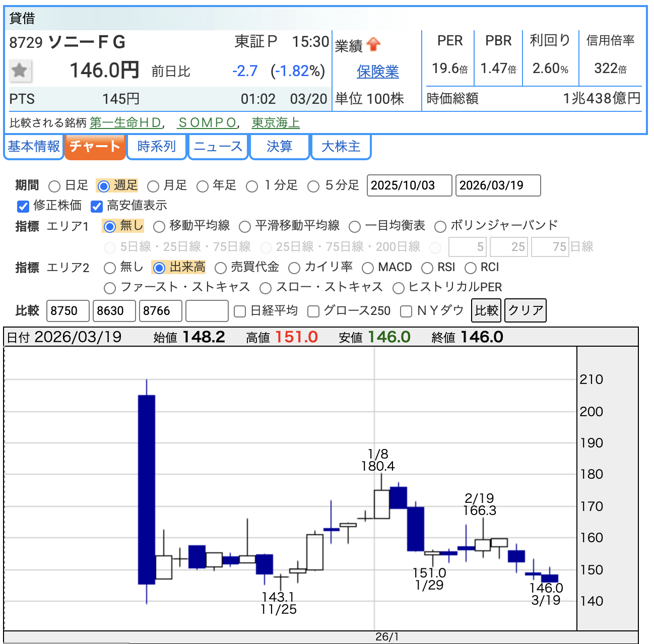Open the 大株主 tab

tap(341, 147)
